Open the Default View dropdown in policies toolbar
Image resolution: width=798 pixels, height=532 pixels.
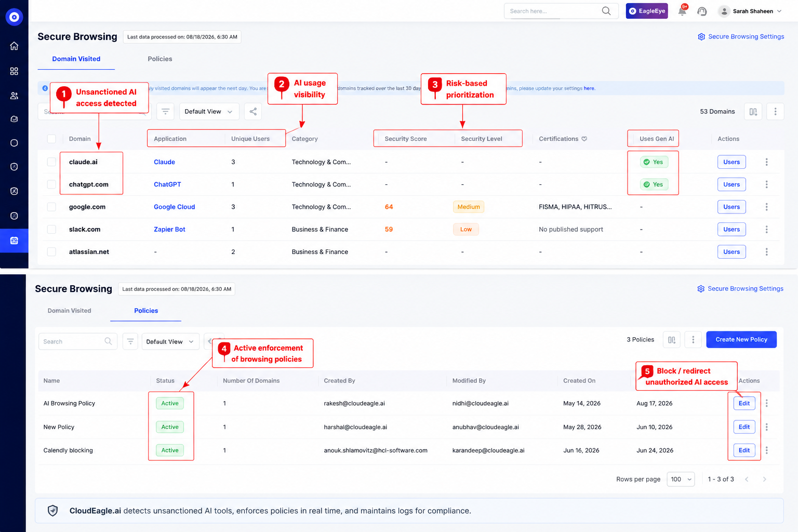point(170,341)
